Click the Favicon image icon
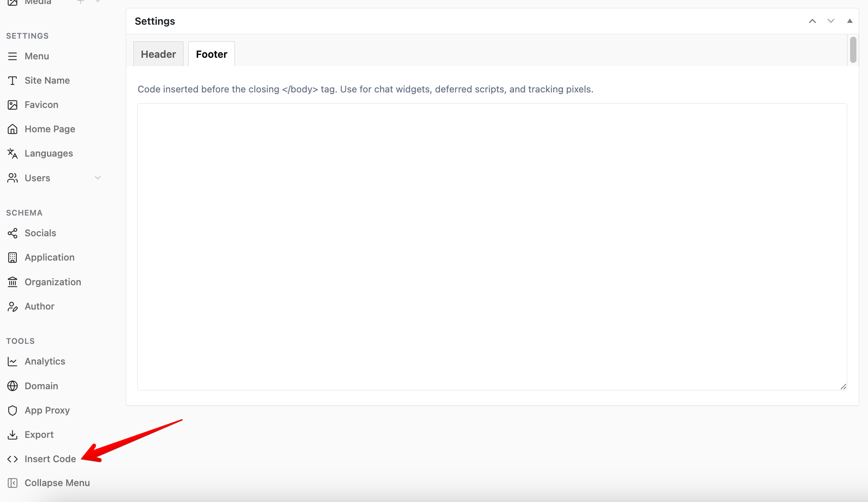 pos(12,105)
